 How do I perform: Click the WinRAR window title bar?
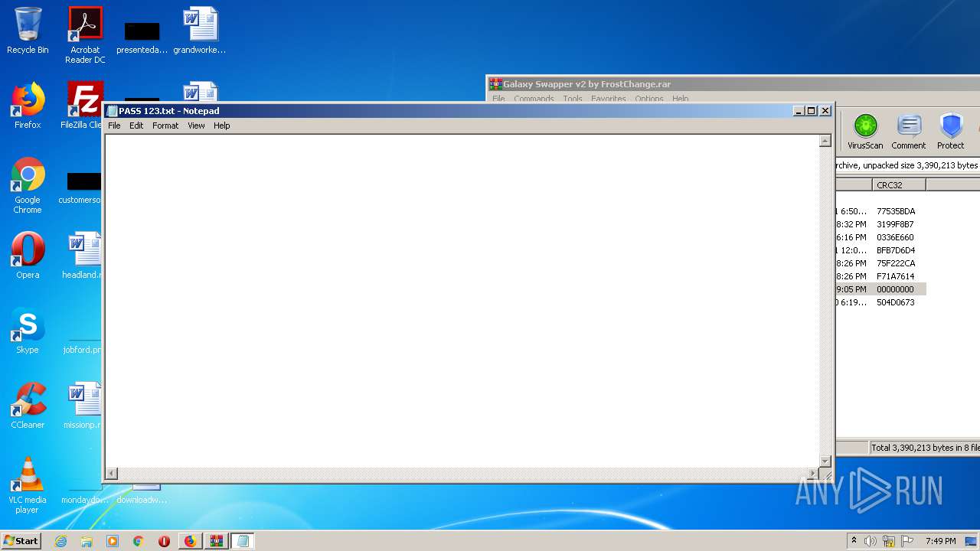733,84
